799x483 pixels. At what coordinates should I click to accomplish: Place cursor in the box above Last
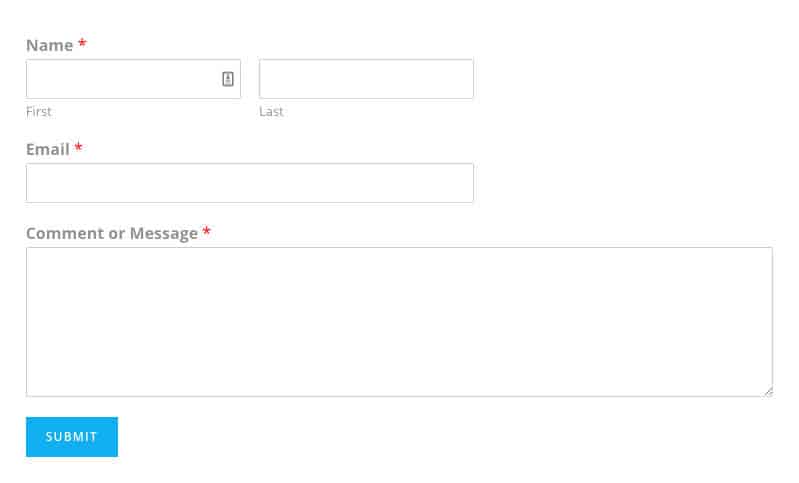click(366, 79)
